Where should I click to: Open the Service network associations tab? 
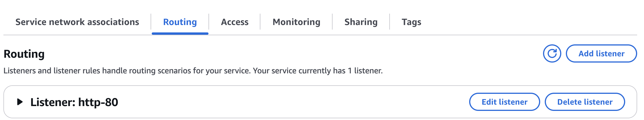tap(77, 22)
